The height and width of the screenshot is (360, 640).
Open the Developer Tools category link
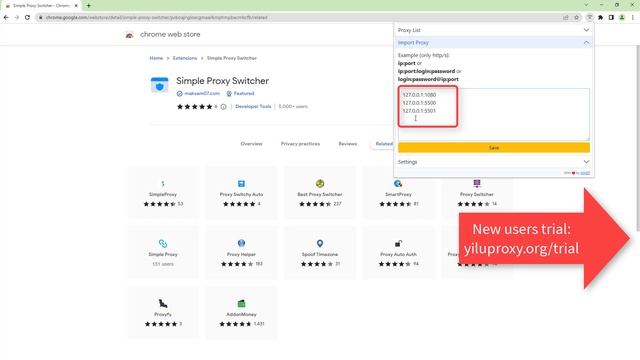(253, 107)
